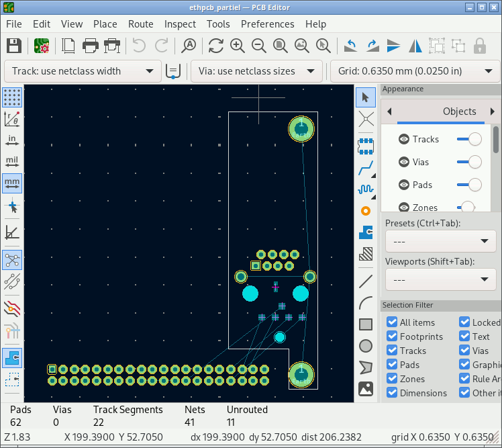Open the Place menu
The width and height of the screenshot is (502, 448).
point(105,24)
